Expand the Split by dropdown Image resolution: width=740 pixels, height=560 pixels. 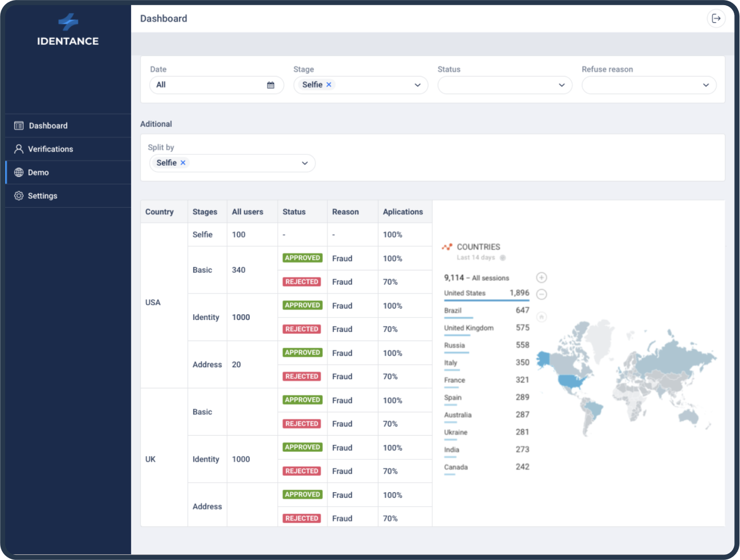click(305, 163)
